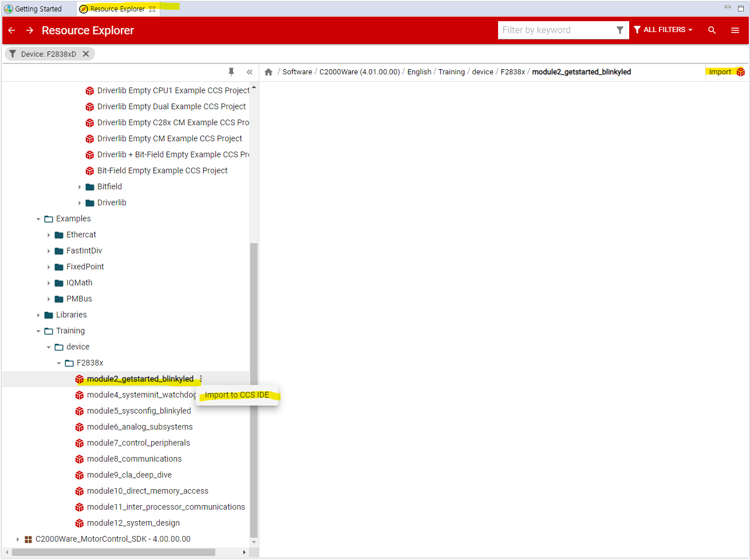Expand the FixedPoint folder arrow

click(x=49, y=267)
